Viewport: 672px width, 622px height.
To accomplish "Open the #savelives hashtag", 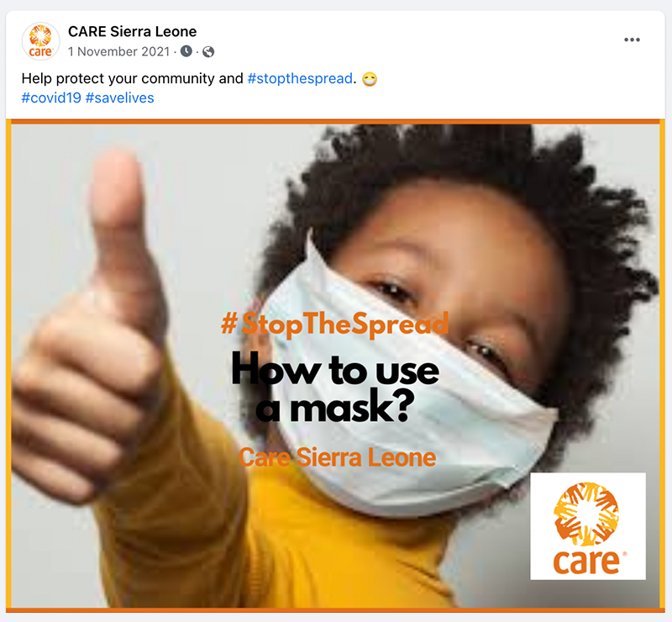I will (119, 98).
